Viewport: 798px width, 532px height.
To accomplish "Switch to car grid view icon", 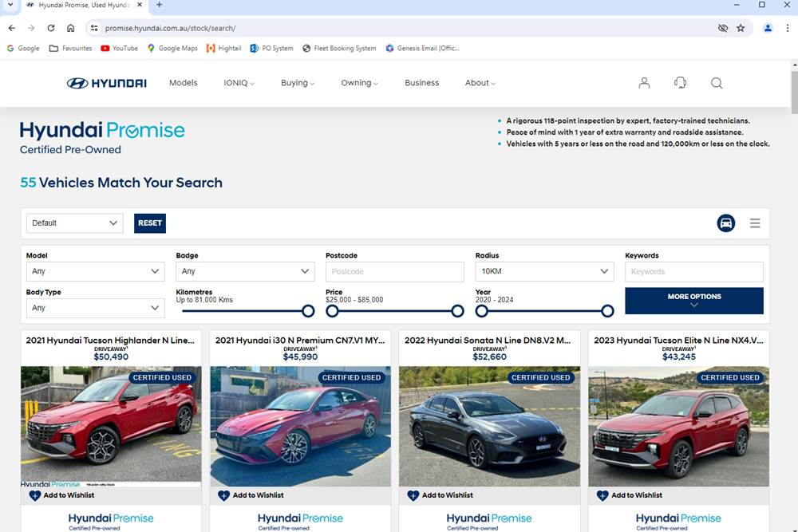I will (x=725, y=223).
